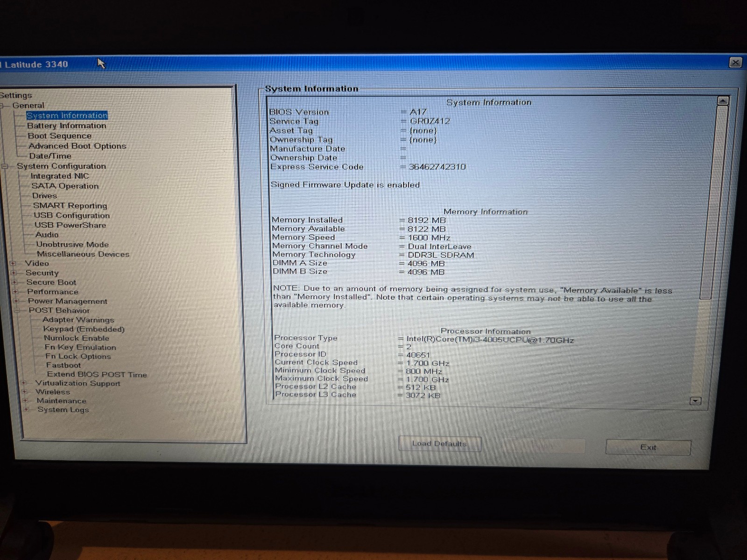The image size is (747, 560).
Task: Click the Load Defaults button
Action: click(x=439, y=443)
